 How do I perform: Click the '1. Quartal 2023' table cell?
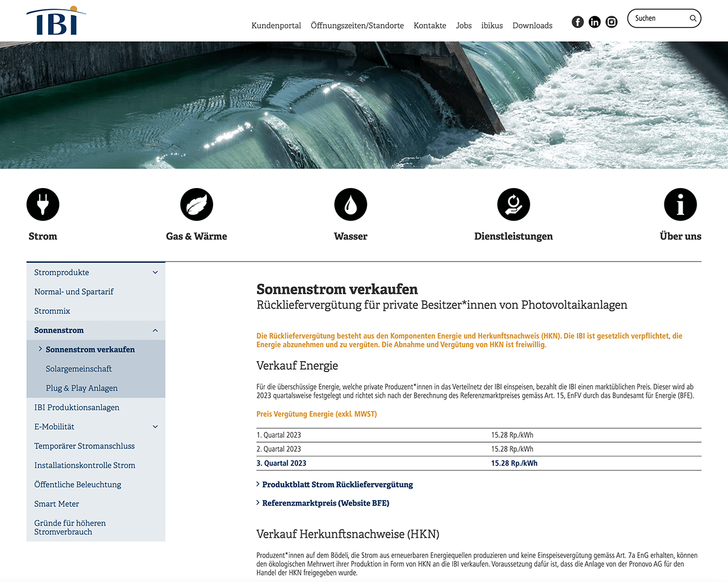[279, 435]
